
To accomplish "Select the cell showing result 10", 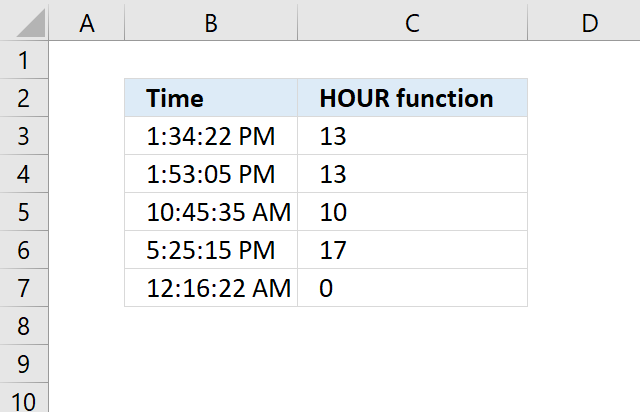I will point(413,212).
